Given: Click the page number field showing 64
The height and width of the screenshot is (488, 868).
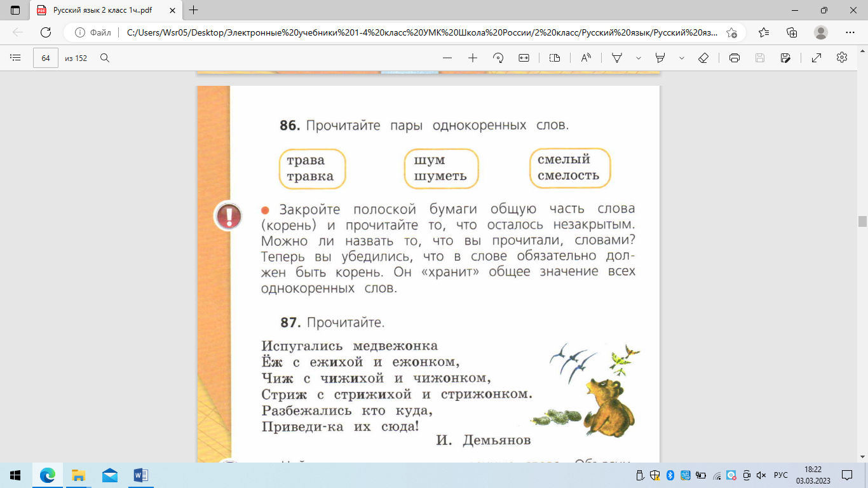Looking at the screenshot, I should pyautogui.click(x=46, y=58).
